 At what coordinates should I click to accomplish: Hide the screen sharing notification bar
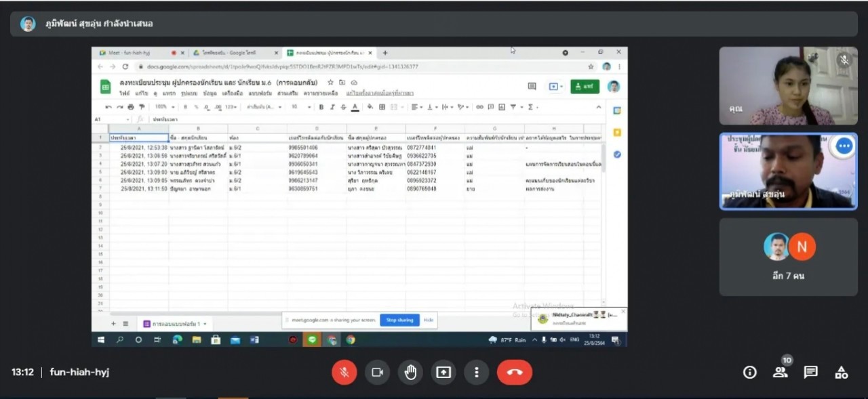[429, 320]
